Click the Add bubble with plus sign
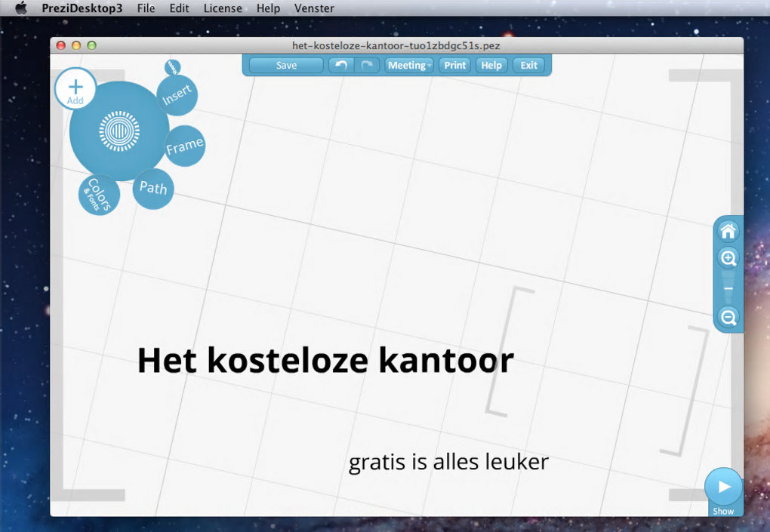Screen dimensions: 770x532 (75, 88)
